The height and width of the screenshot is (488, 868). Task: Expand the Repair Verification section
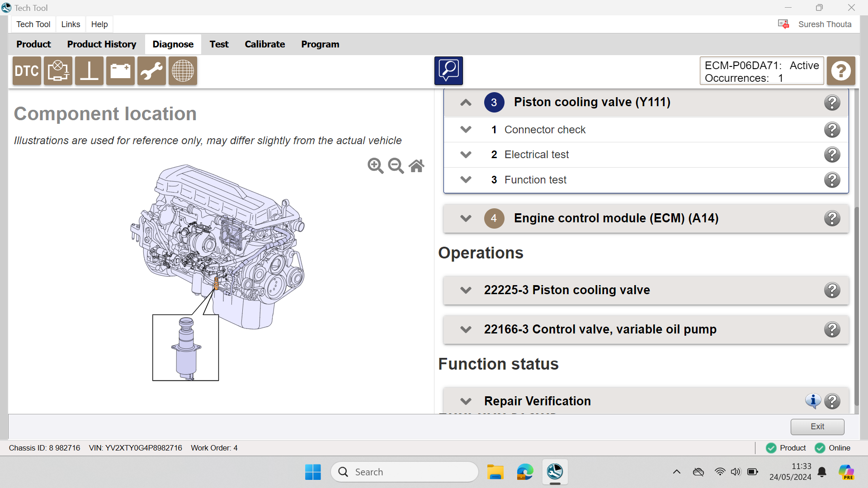pyautogui.click(x=466, y=401)
